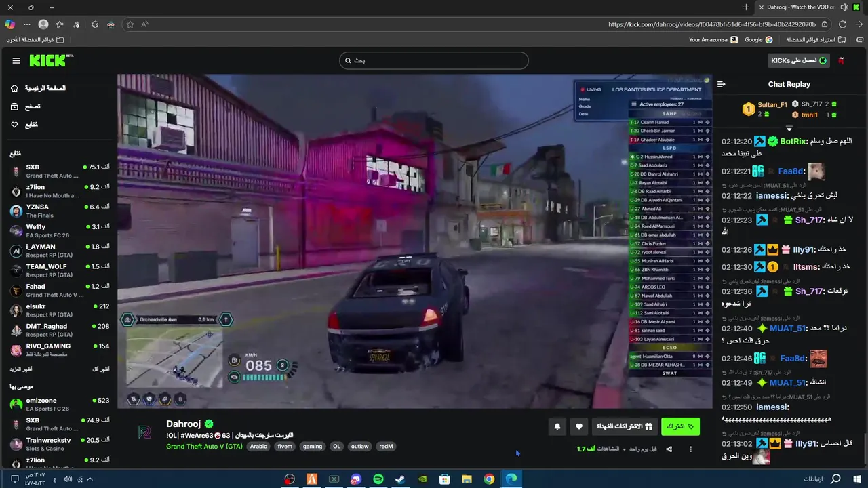Open DMT_Raghad channel in sidebar
Screen dimensions: 868x488
point(60,330)
